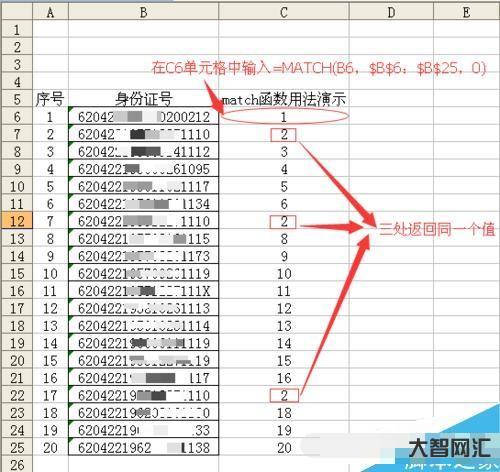The width and height of the screenshot is (500, 472).
Task: Select row 1 header
Action: [17, 30]
